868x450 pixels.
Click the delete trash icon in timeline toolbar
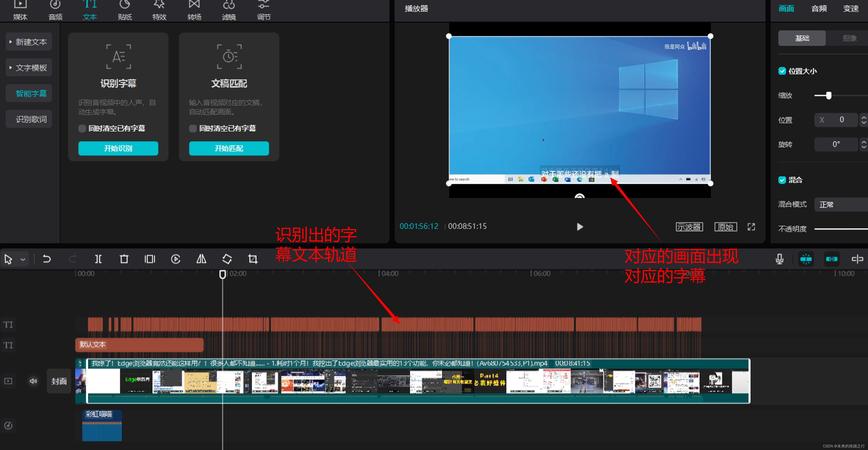point(124,259)
